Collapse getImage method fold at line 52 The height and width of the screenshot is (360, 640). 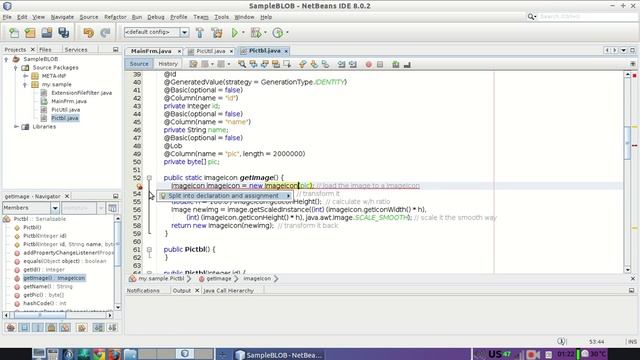pos(149,178)
